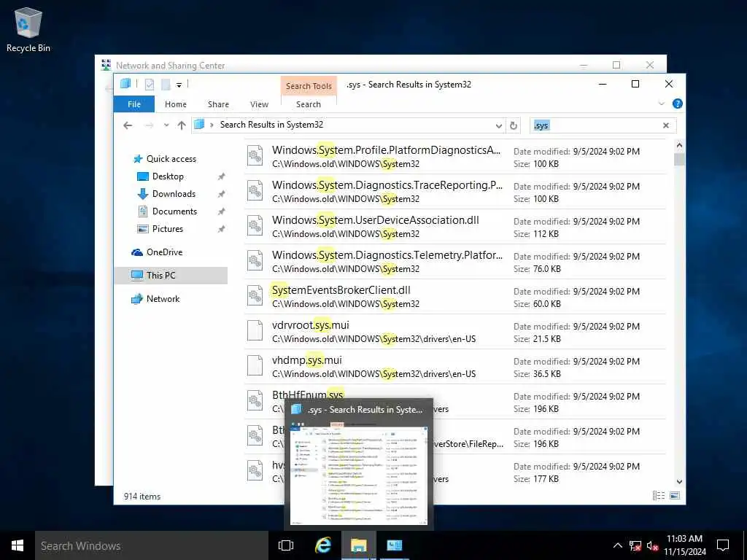The width and height of the screenshot is (747, 560).
Task: Launch Internet Explorer from taskbar
Action: pyautogui.click(x=322, y=545)
